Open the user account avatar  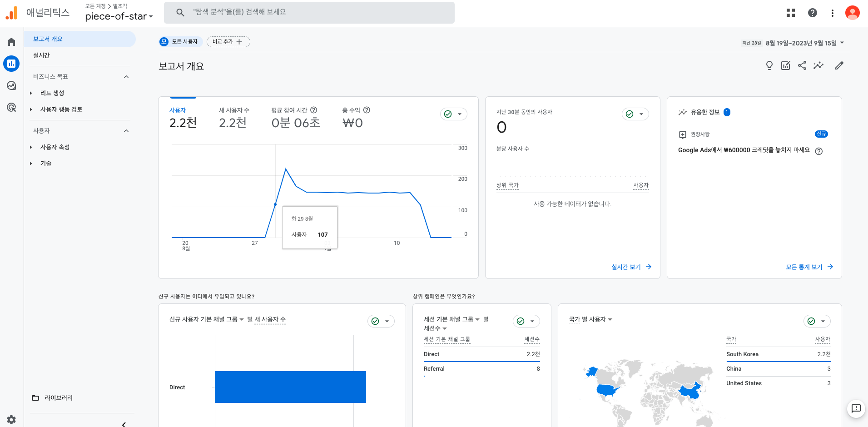pyautogui.click(x=853, y=13)
